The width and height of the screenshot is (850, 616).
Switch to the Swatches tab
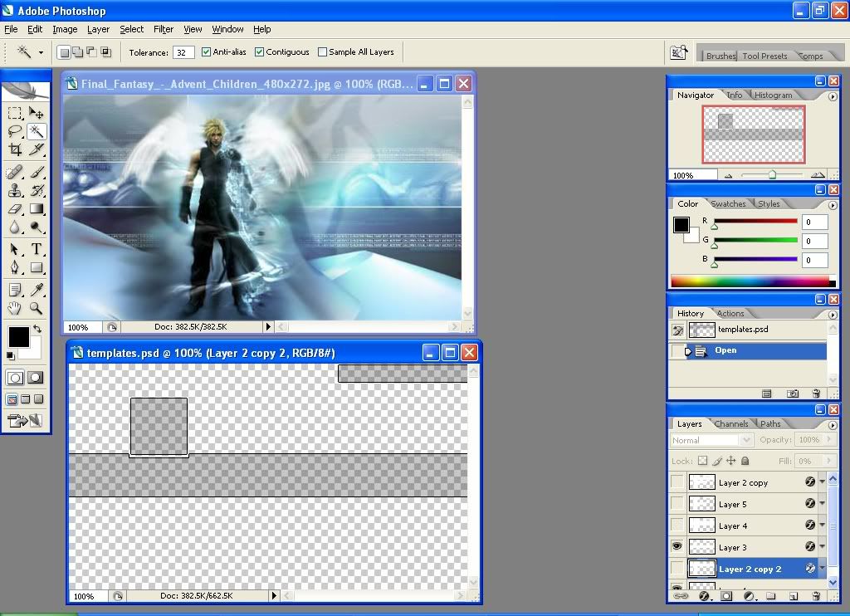pyautogui.click(x=728, y=203)
